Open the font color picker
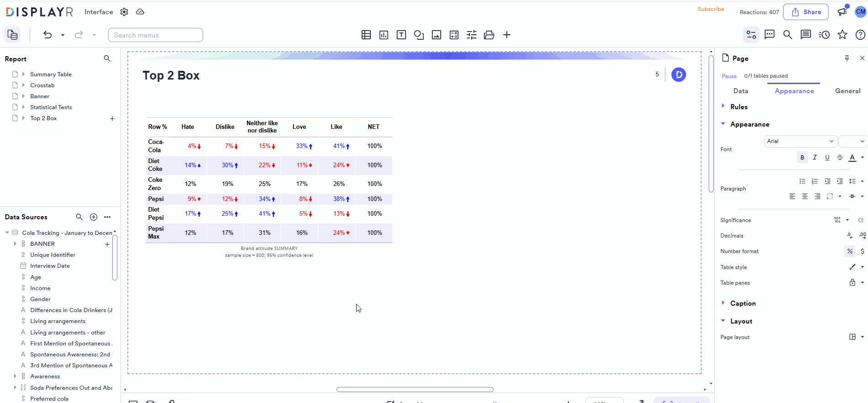Image resolution: width=868 pixels, height=403 pixels. [852, 158]
